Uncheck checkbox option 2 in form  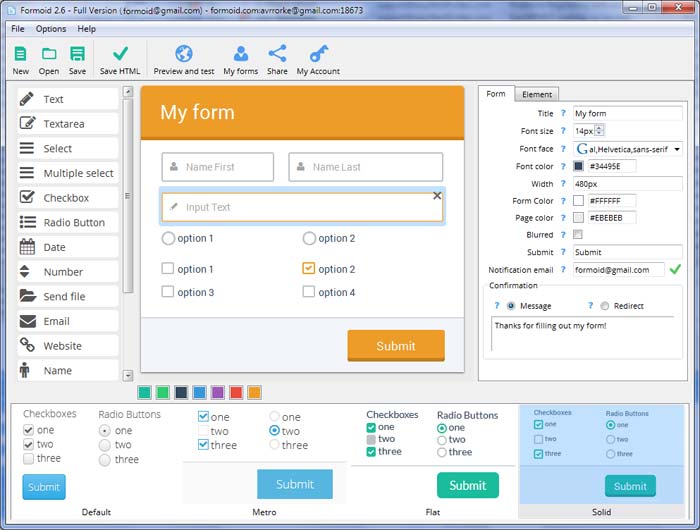coord(308,268)
